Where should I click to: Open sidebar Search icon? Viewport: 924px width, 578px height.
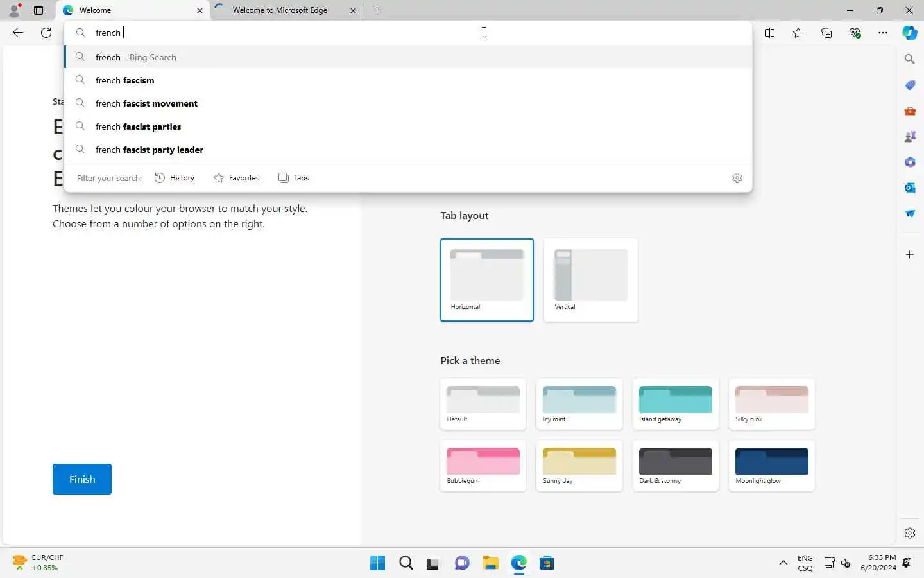909,59
